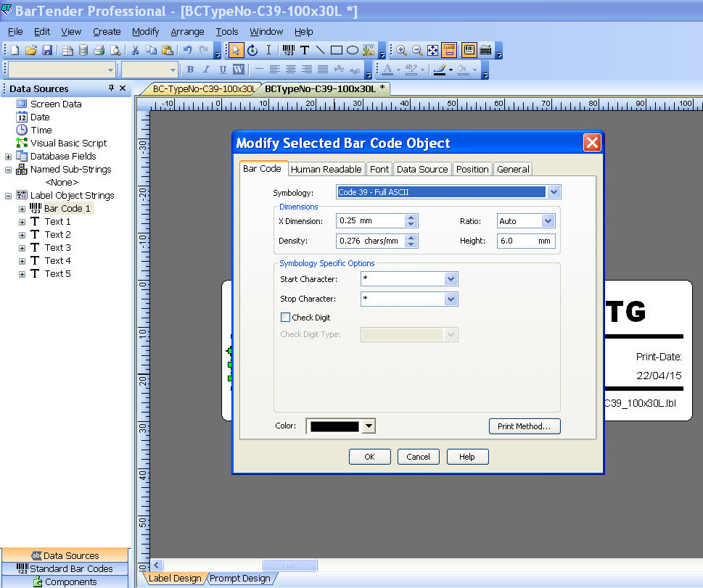Expand the Database Fields node
The image size is (703, 588).
click(8, 157)
